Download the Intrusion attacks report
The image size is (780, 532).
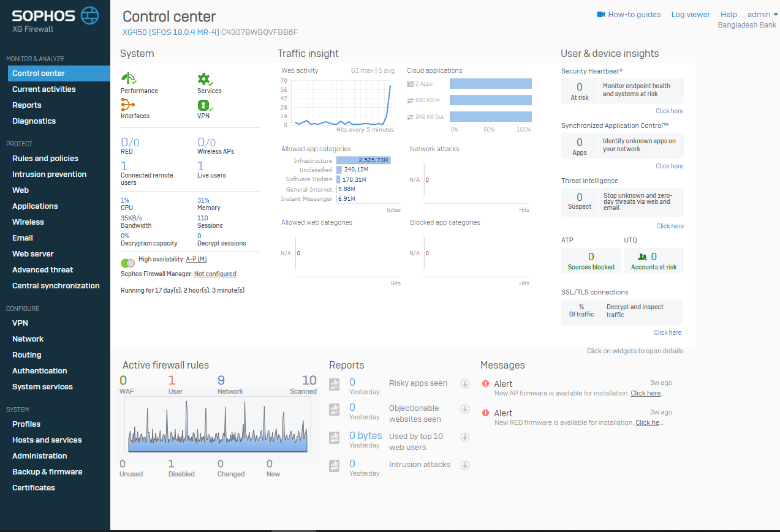pyautogui.click(x=465, y=465)
